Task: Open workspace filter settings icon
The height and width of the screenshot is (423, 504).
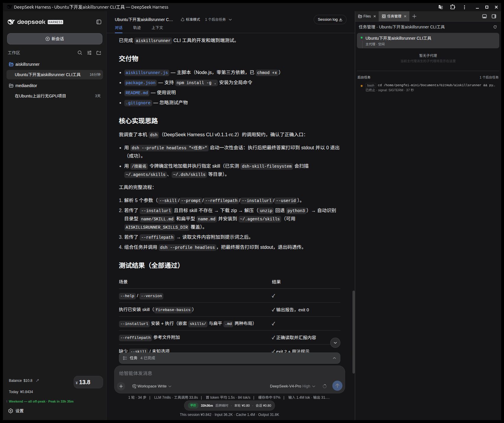Action: tap(89, 53)
